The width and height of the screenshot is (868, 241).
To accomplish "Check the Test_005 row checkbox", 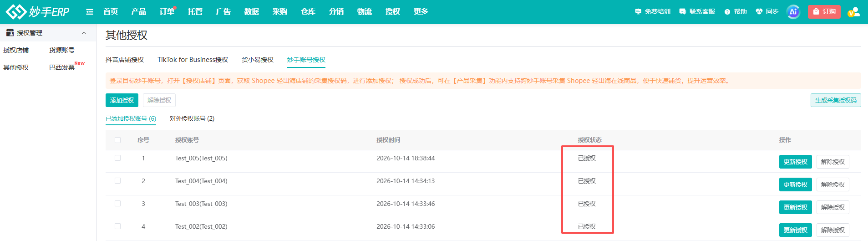I will [118, 158].
